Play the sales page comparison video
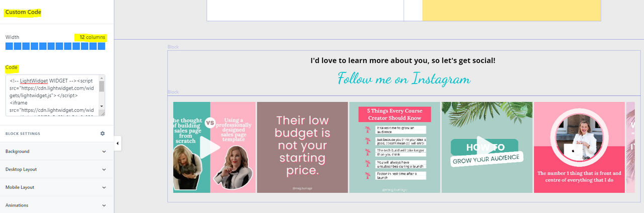 [x=210, y=147]
